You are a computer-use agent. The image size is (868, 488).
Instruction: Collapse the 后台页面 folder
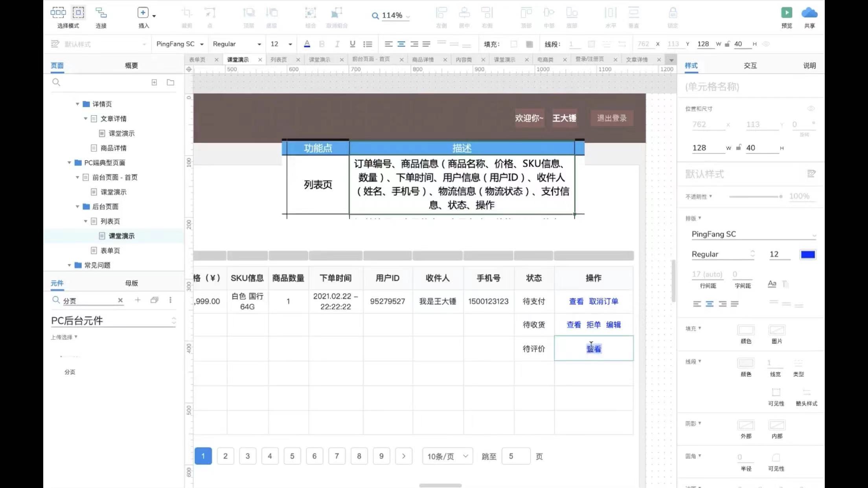[77, 207]
